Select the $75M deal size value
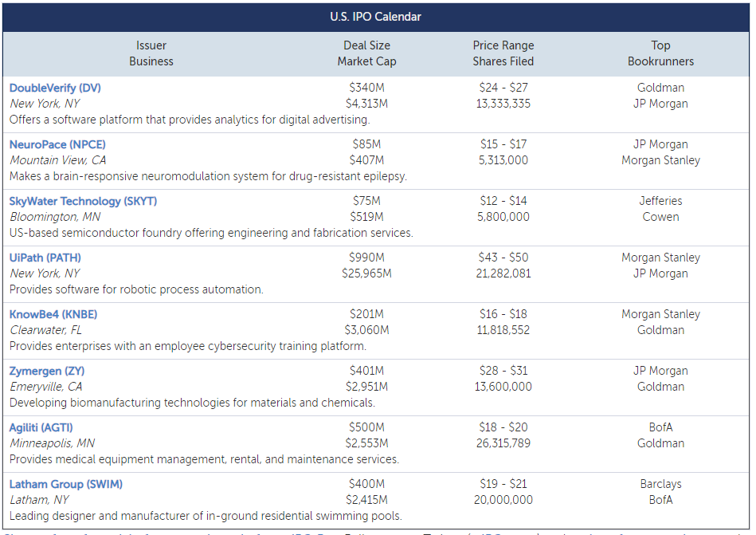Viewport: 756px width, 535px height. pos(367,201)
